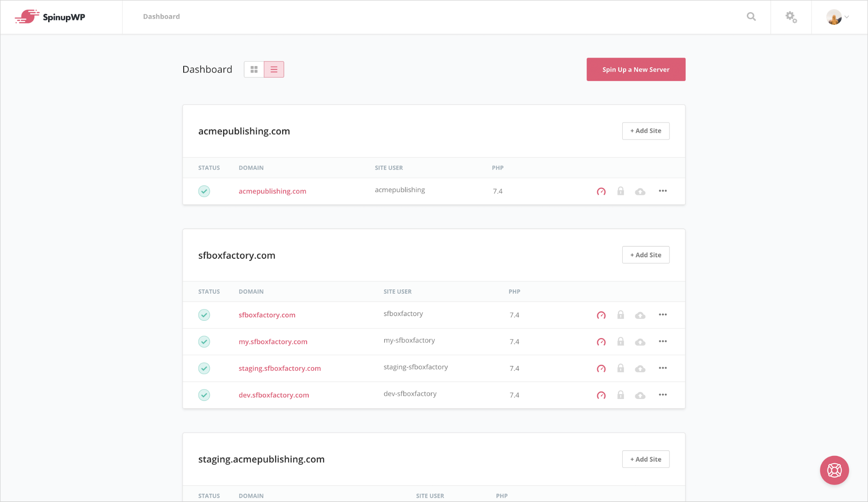868x502 pixels.
Task: Click SSL lock icon for sfboxfactory.com row
Action: 620,315
